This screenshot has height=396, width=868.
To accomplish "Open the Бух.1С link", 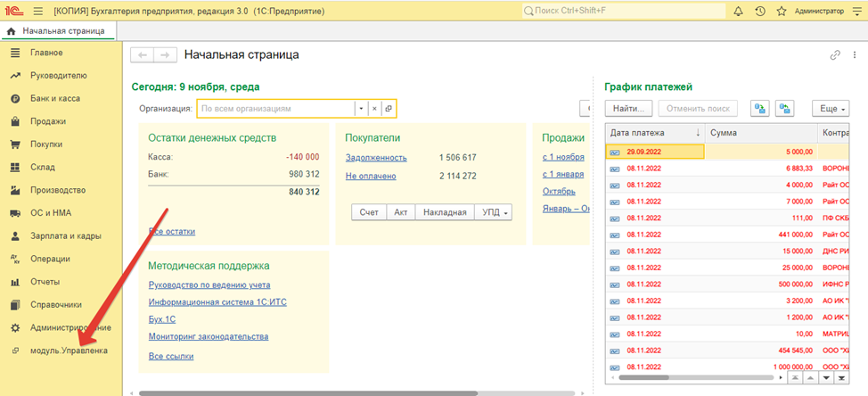I will click(x=162, y=319).
